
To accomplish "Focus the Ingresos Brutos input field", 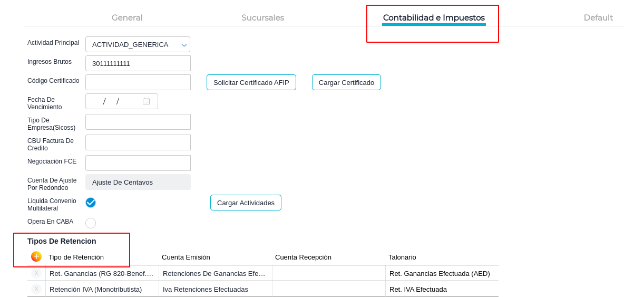I will click(138, 63).
